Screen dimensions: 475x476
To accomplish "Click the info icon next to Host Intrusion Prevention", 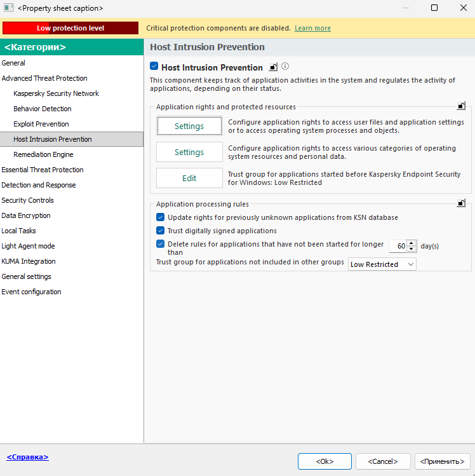I will point(285,67).
